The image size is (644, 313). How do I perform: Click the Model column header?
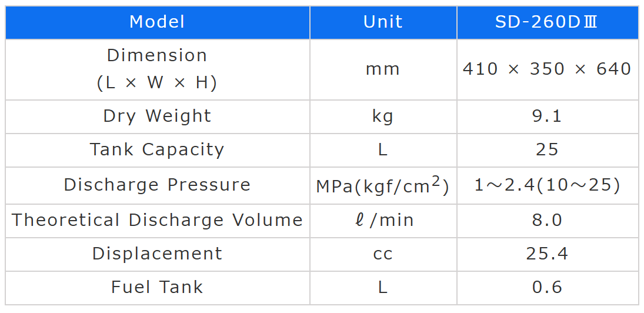(x=157, y=22)
